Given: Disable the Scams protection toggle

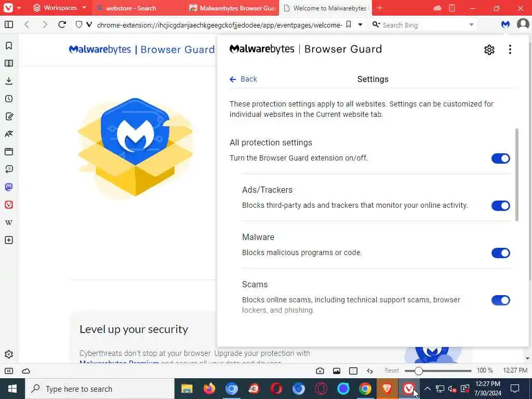Looking at the screenshot, I should tap(500, 300).
